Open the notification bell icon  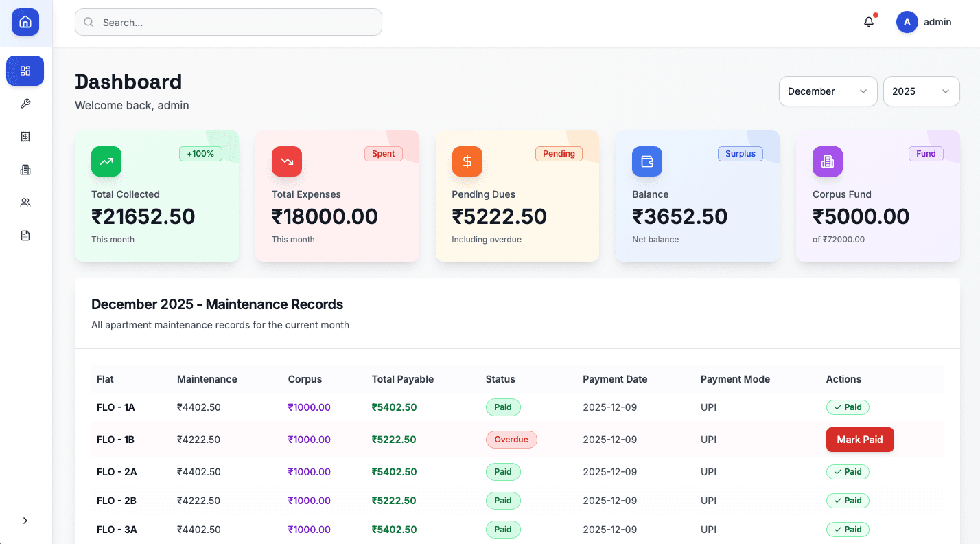click(868, 21)
